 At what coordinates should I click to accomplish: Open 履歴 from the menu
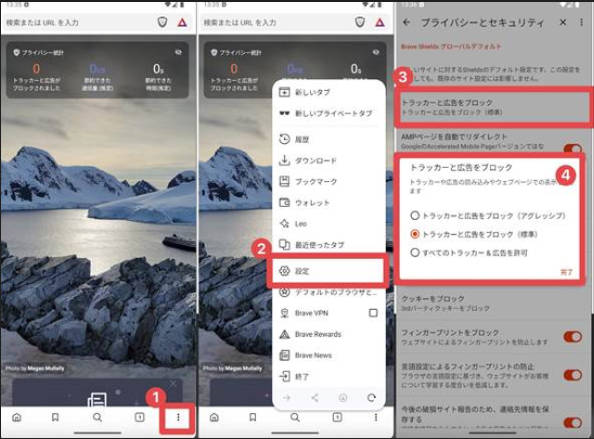329,139
